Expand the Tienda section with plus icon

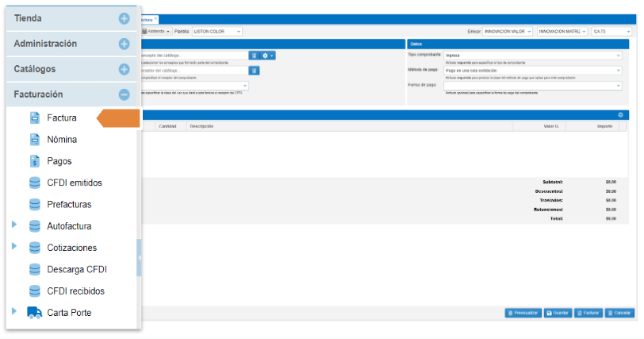point(124,18)
